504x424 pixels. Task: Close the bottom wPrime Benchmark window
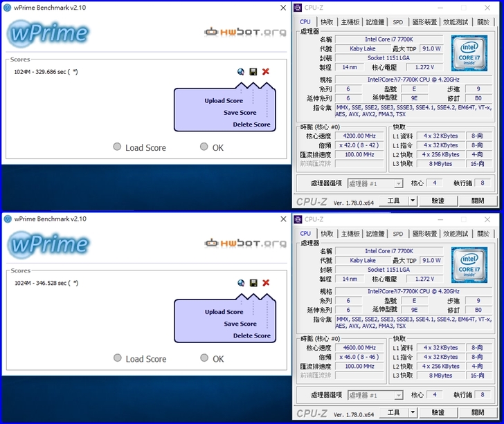(x=283, y=219)
